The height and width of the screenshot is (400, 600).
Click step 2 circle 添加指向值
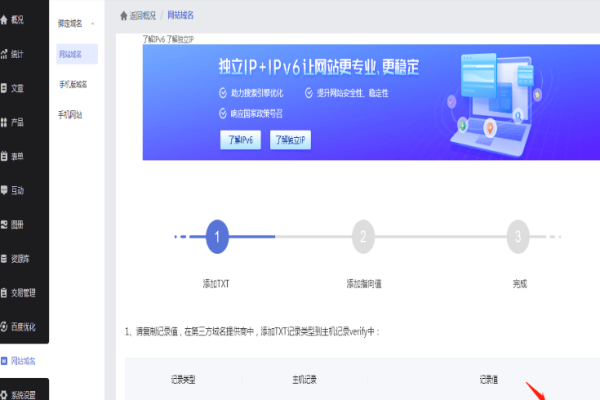(363, 237)
